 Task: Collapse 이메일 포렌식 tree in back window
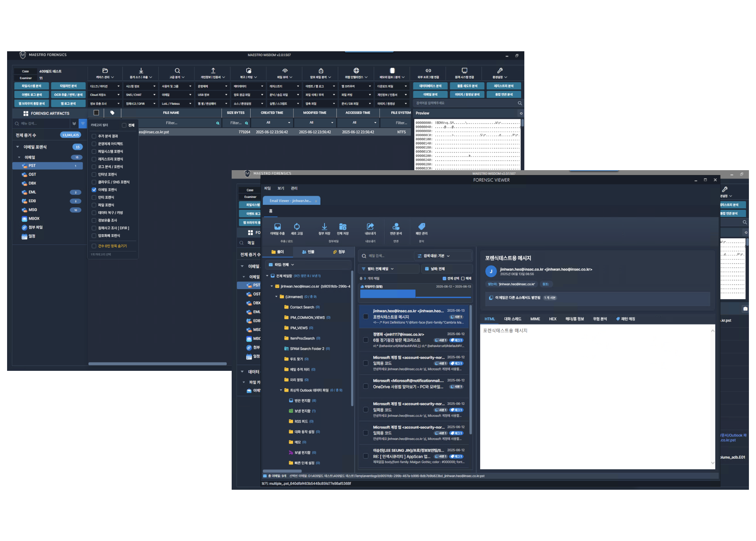(18, 147)
